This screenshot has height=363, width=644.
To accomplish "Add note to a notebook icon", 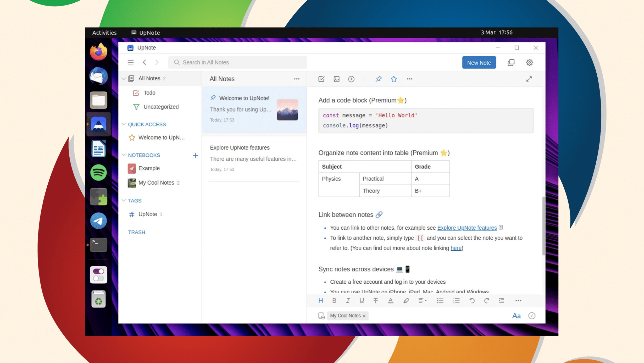I will (x=321, y=316).
